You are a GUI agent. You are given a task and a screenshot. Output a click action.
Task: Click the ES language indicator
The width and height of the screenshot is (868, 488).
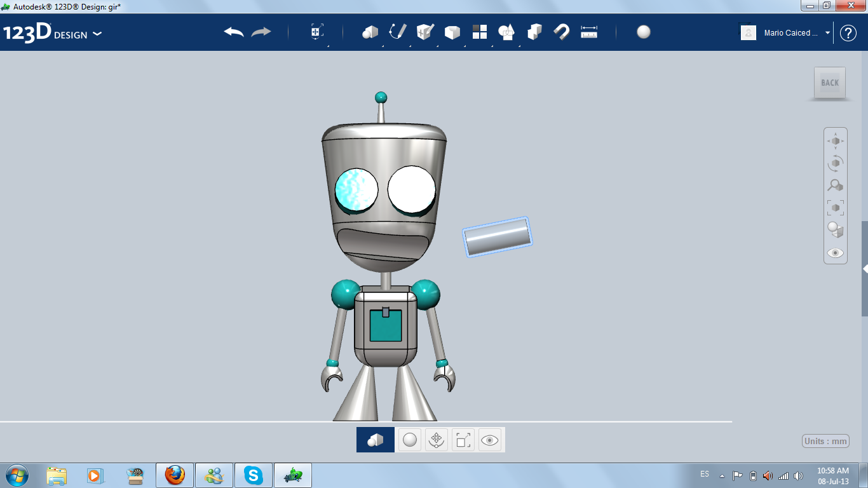[x=705, y=474]
